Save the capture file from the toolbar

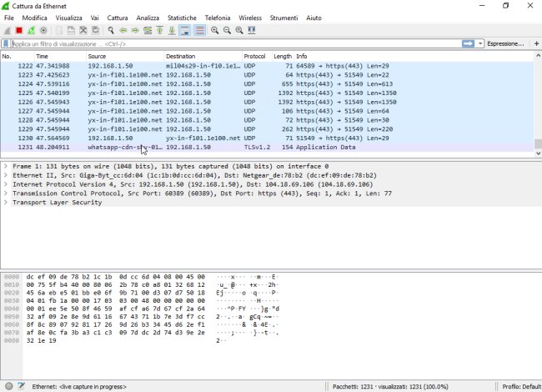tap(71, 30)
